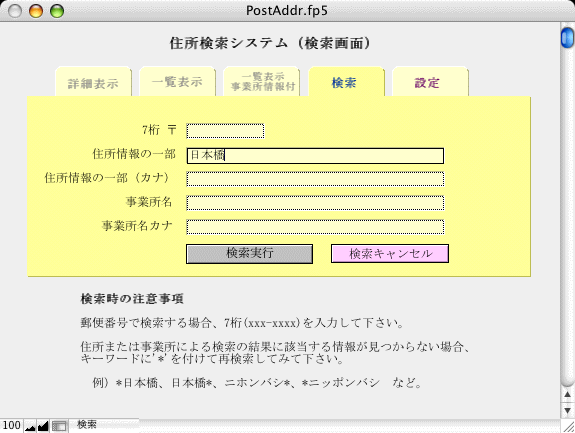The height and width of the screenshot is (433, 575).
Task: Select the 検索 tab
Action: (x=345, y=82)
